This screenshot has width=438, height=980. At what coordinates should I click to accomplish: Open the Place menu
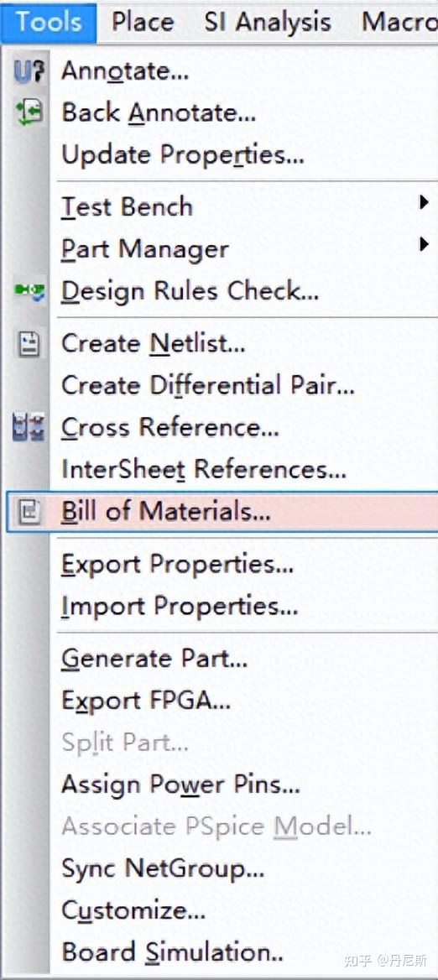(143, 22)
